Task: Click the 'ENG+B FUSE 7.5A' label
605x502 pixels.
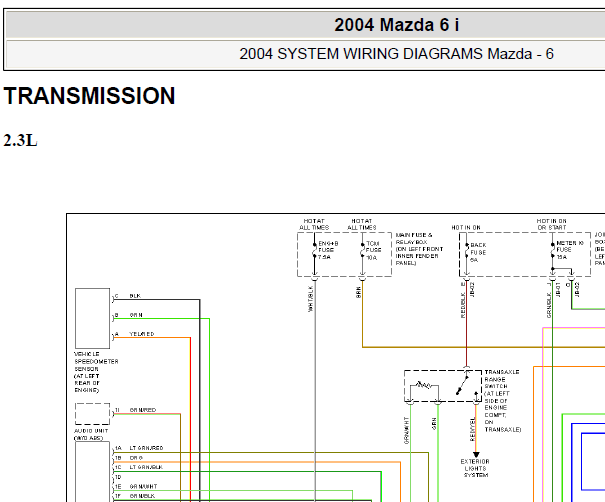Action: pos(328,250)
